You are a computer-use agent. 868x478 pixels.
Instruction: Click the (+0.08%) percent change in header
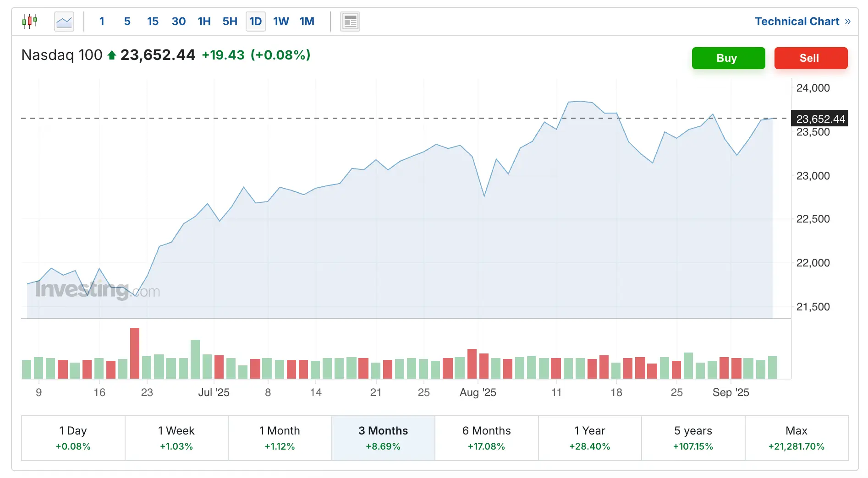pos(280,55)
